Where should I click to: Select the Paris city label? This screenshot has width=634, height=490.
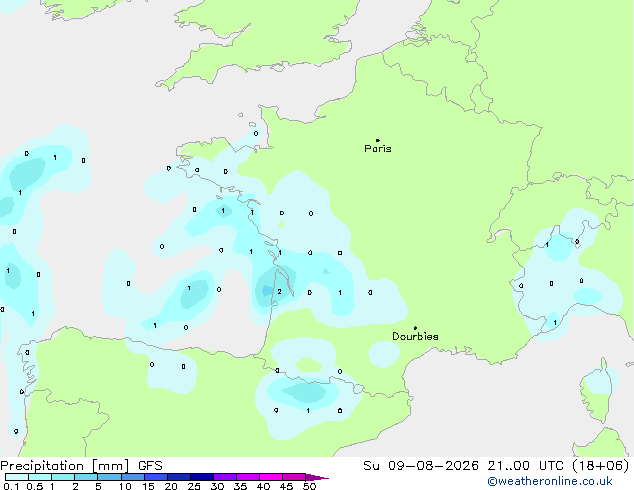point(378,149)
